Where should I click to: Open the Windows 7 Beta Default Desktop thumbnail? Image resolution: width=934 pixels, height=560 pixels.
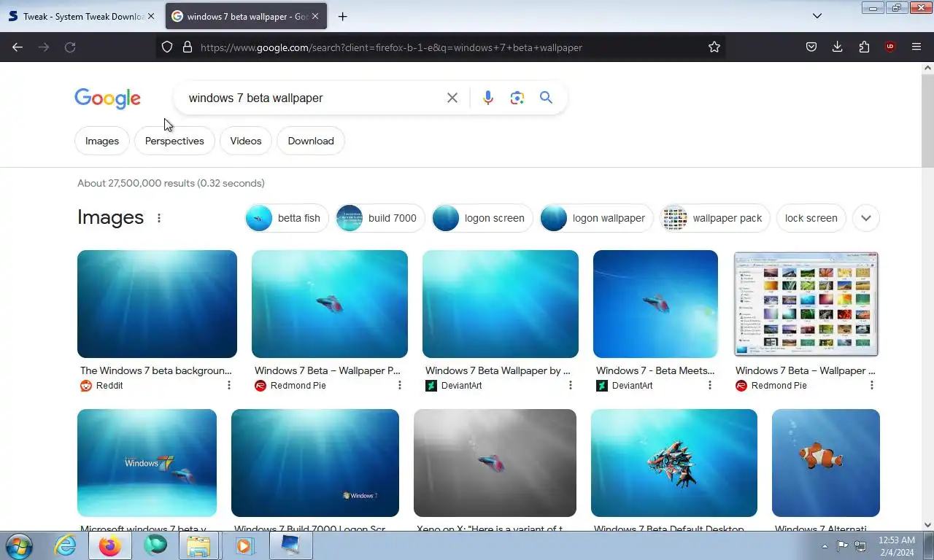(x=674, y=463)
